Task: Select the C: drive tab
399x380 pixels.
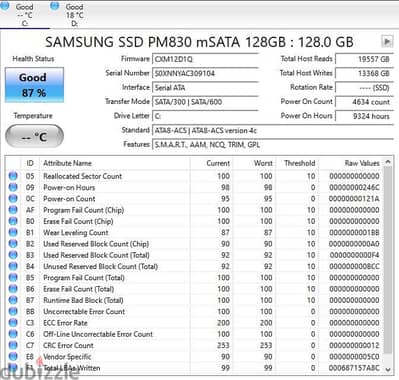Action: [x=25, y=15]
